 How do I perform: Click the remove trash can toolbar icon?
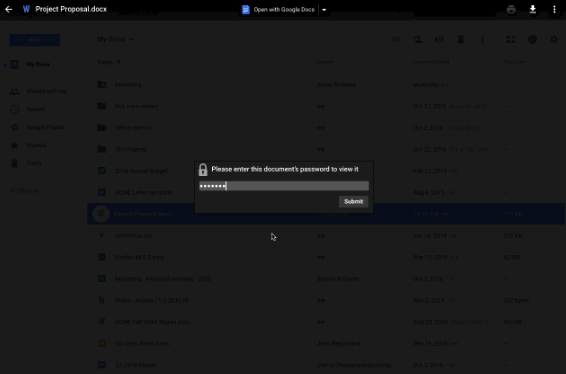(461, 39)
